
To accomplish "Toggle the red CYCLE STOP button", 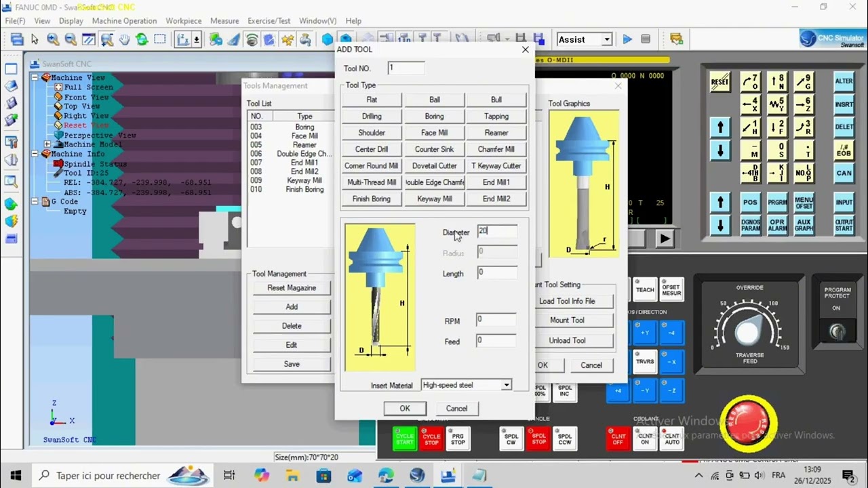I will tap(431, 439).
